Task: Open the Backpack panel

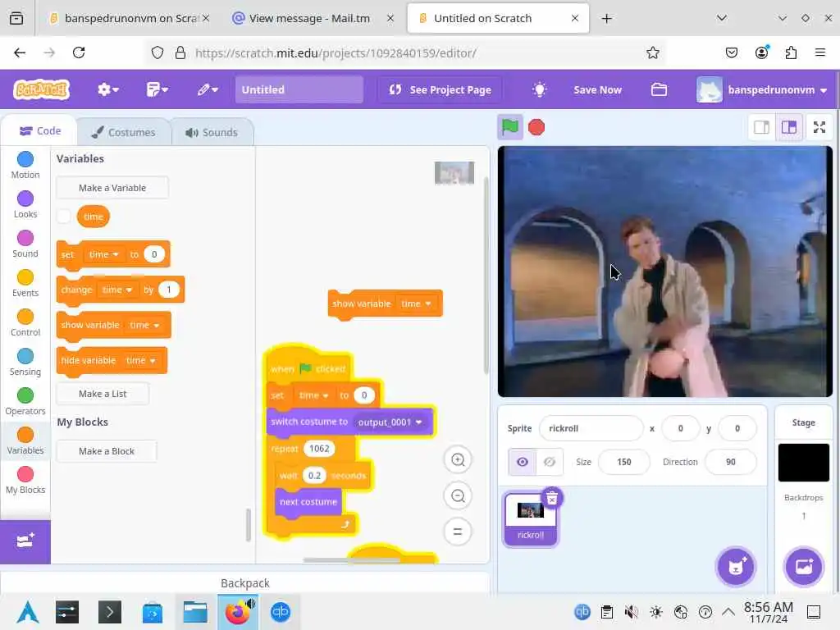Action: tap(244, 583)
